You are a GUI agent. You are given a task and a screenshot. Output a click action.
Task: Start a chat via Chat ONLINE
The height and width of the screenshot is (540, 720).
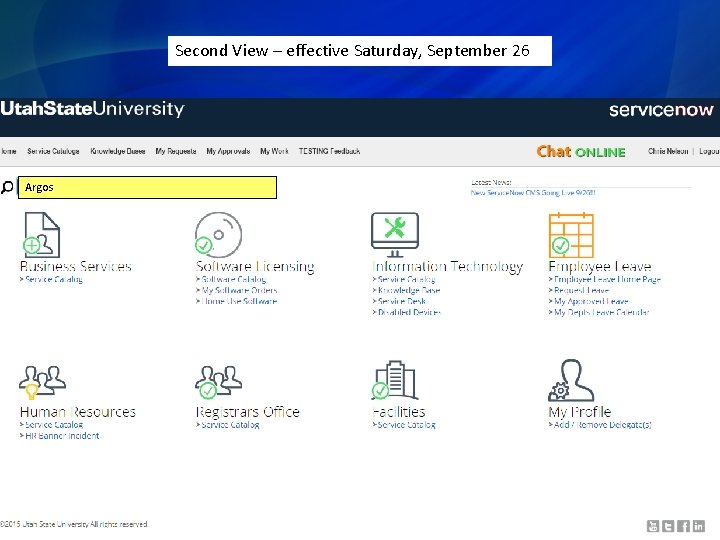(581, 152)
